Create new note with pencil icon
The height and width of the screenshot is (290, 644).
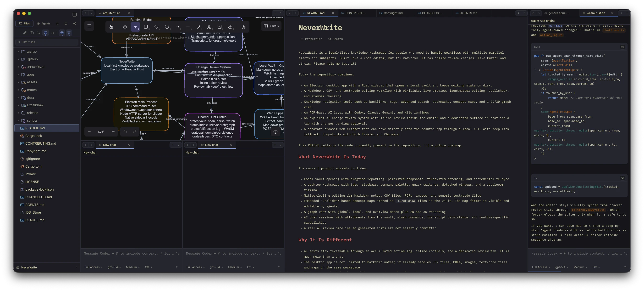(x=24, y=33)
